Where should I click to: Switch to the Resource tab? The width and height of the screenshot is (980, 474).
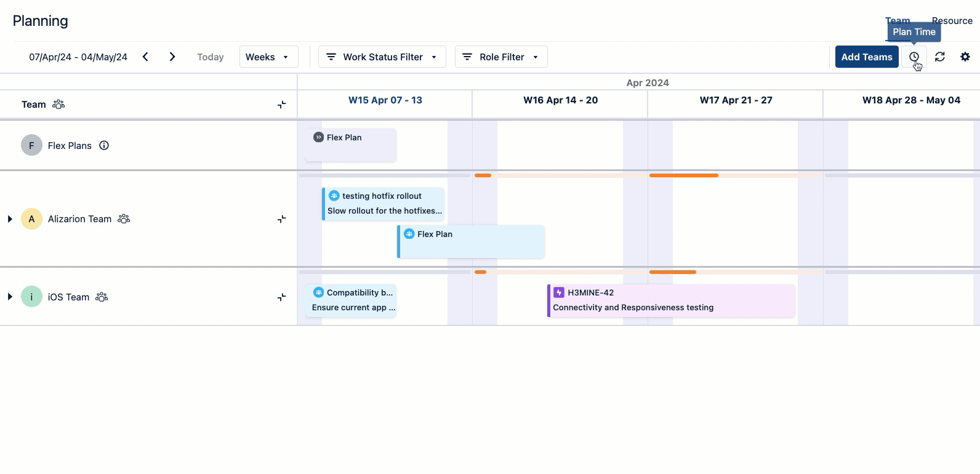[x=953, y=20]
